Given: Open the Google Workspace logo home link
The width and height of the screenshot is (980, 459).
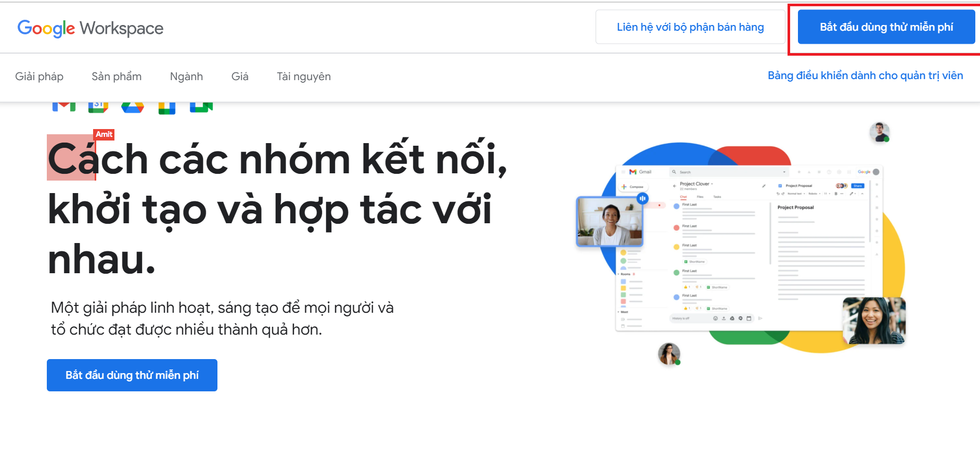Looking at the screenshot, I should pyautogui.click(x=91, y=28).
